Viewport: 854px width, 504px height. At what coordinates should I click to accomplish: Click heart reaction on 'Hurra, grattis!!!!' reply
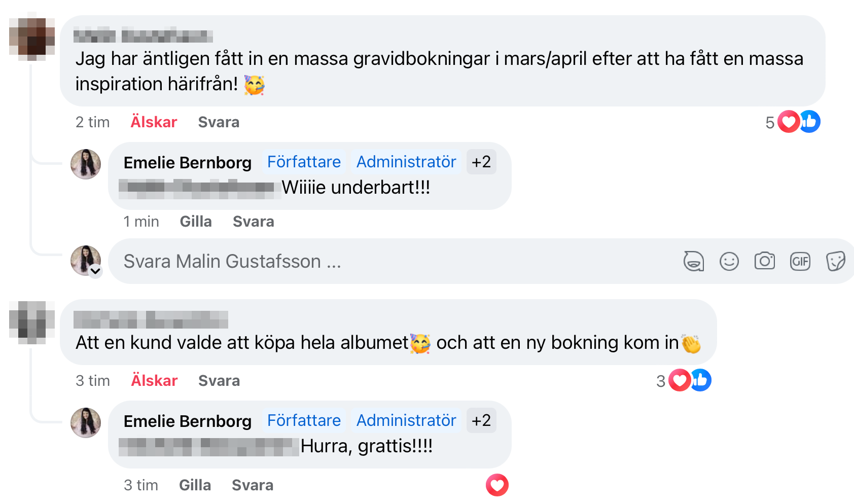point(497,485)
